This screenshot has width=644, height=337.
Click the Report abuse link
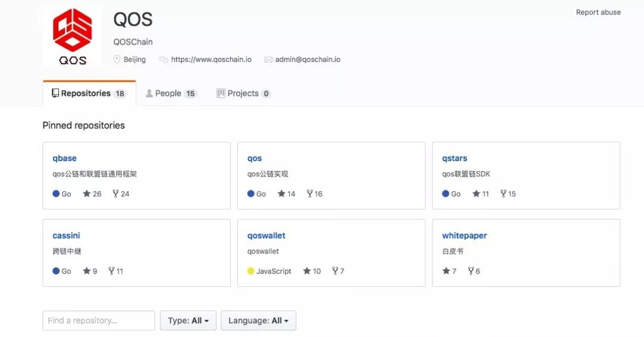[598, 13]
